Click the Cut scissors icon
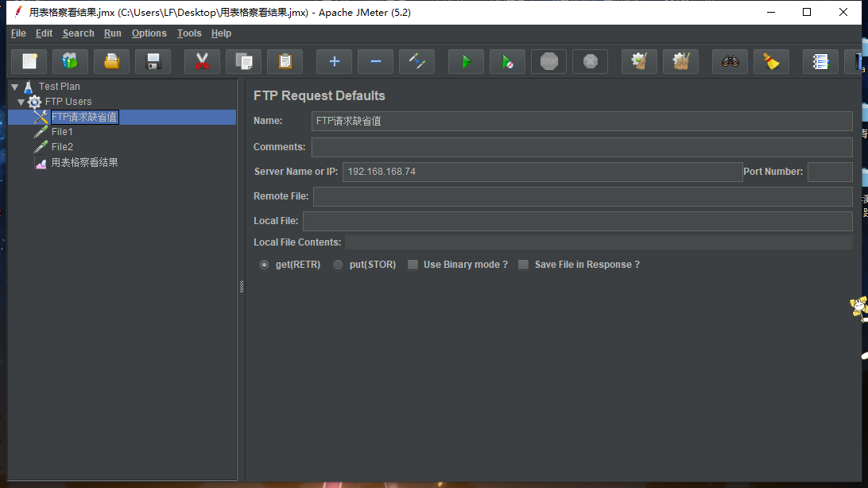The height and width of the screenshot is (488, 868). tap(202, 61)
